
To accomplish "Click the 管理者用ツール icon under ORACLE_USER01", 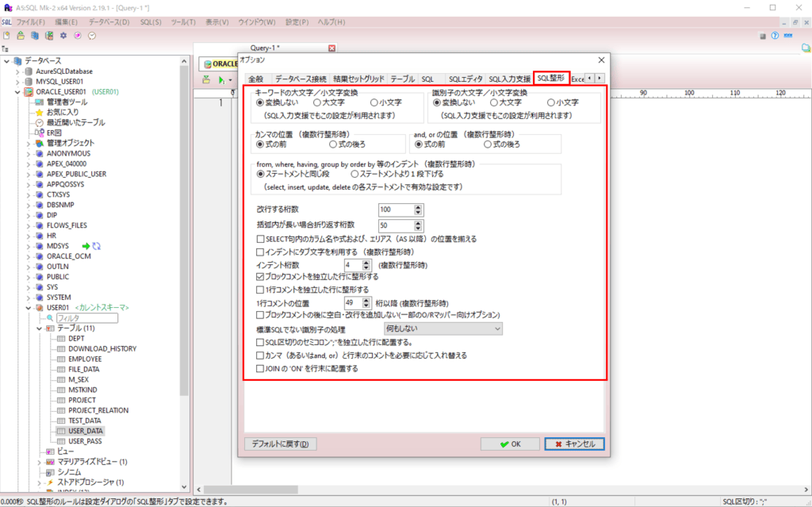I will [38, 102].
